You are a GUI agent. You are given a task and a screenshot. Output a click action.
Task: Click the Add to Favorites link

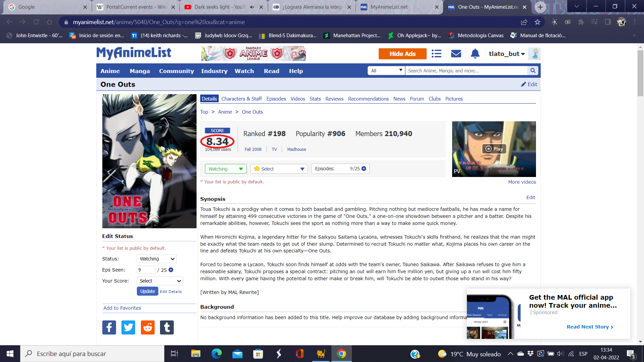point(122,308)
